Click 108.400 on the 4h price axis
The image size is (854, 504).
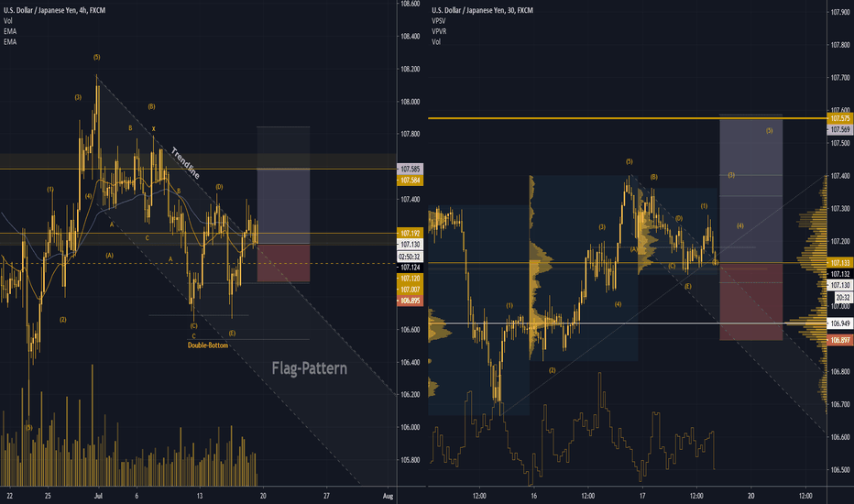click(411, 37)
